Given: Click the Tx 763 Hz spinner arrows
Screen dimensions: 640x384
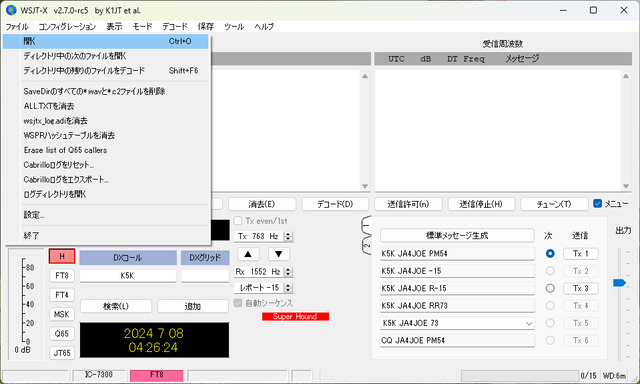Looking at the screenshot, I should click(x=288, y=236).
